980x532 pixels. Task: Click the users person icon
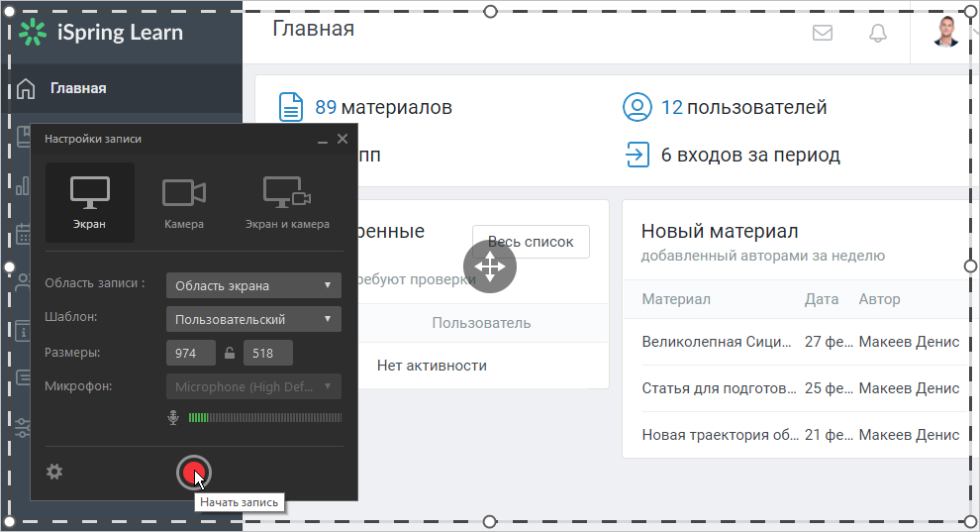pyautogui.click(x=637, y=107)
